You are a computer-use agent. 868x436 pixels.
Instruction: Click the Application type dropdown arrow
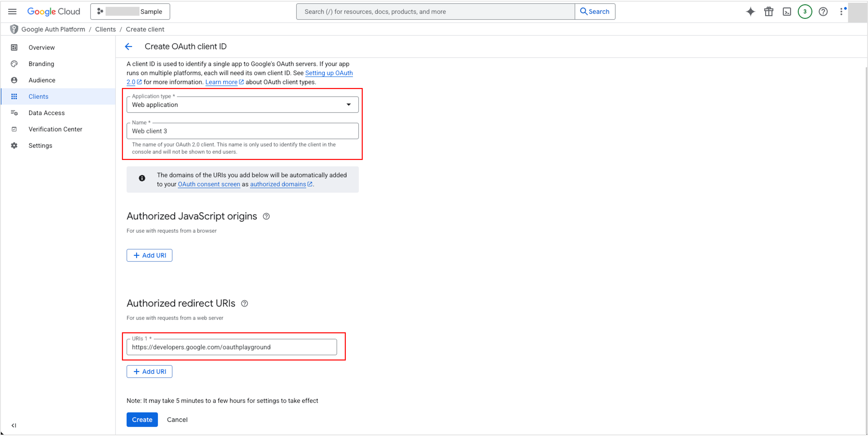(x=348, y=105)
